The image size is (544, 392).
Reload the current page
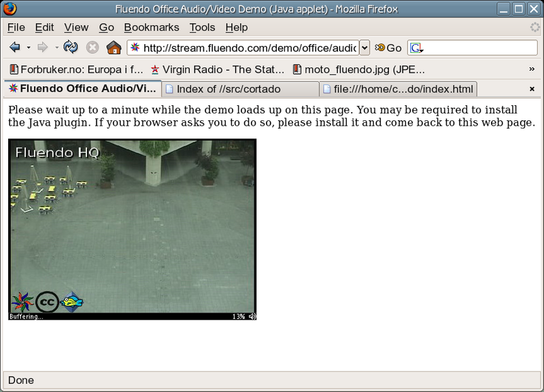[71, 47]
